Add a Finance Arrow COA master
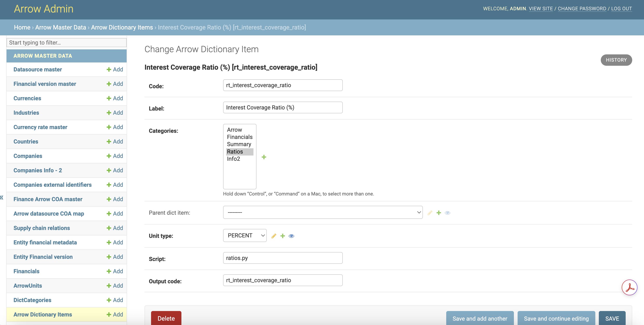644x325 pixels. coord(115,199)
